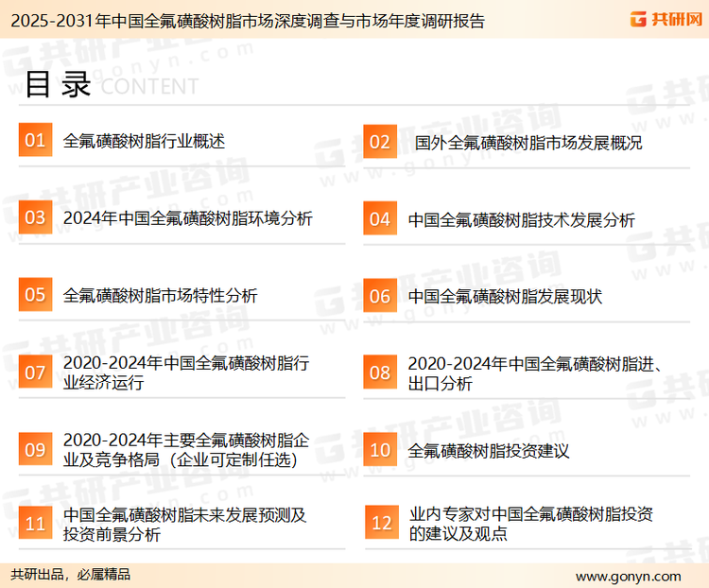Open chapter 主要全氟磺酸树脂企业及竞争格局
Screen dimensions: 709x588
186,450
